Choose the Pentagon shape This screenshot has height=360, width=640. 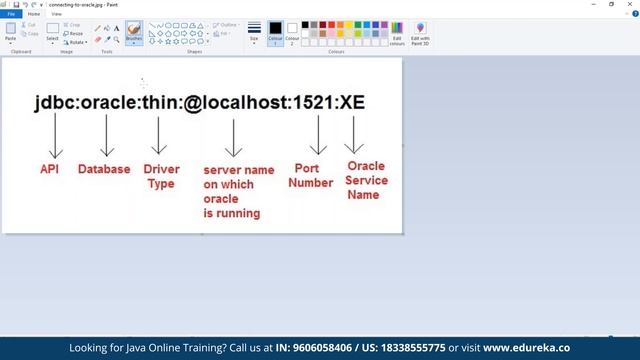pyautogui.click(x=168, y=33)
